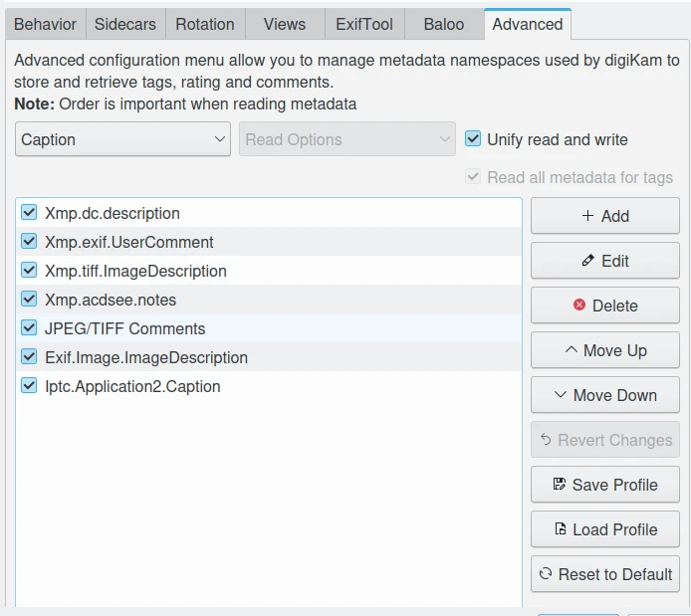This screenshot has width=691, height=616.
Task: Select the Baloo tab
Action: (x=443, y=24)
